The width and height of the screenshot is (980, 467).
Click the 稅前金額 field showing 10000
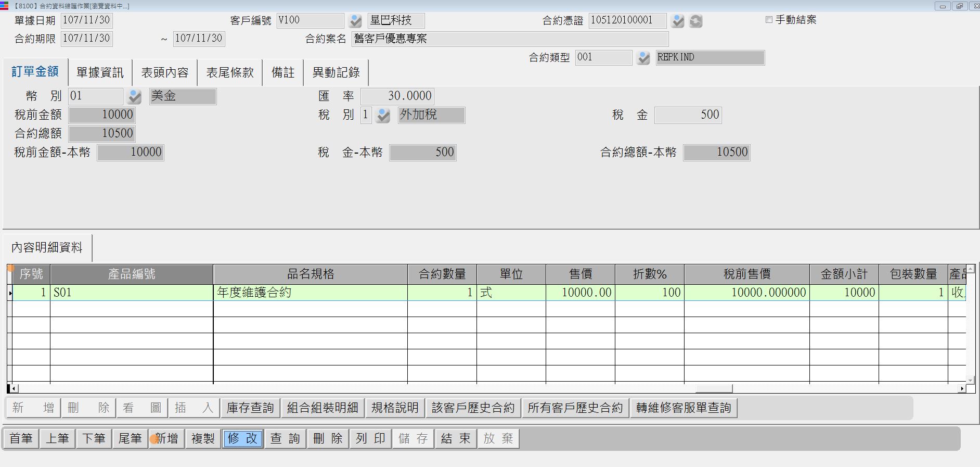(x=101, y=115)
